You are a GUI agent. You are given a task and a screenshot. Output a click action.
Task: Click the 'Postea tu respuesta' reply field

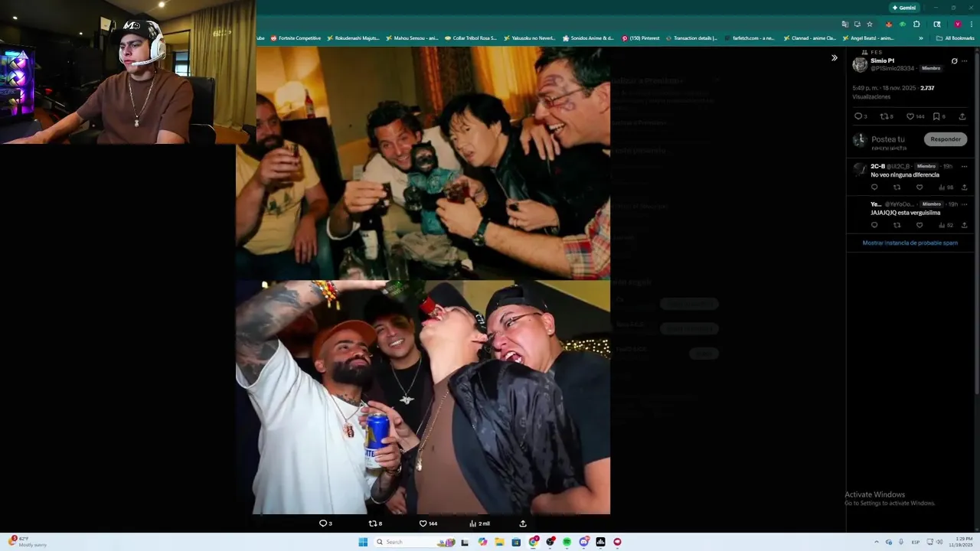(888, 142)
